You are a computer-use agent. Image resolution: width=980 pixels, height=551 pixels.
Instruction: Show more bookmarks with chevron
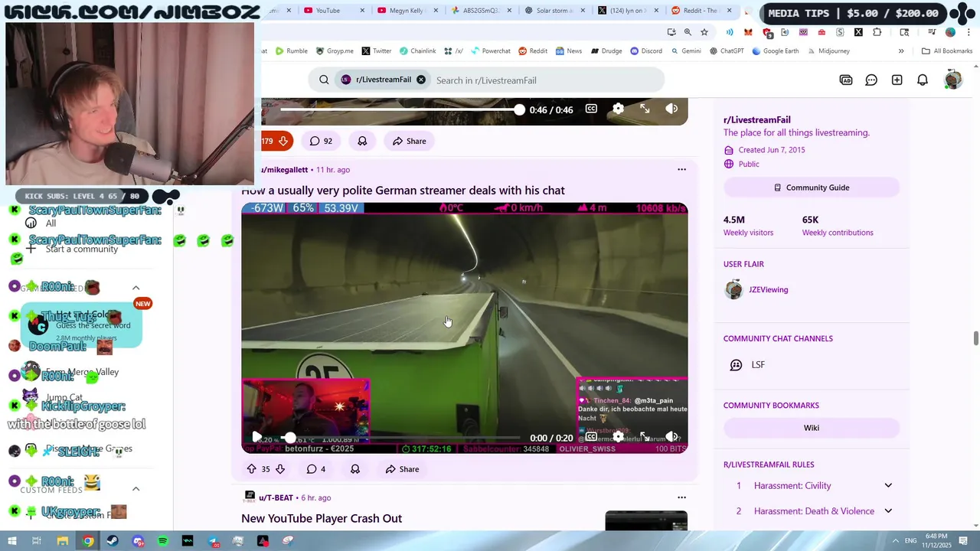901,51
